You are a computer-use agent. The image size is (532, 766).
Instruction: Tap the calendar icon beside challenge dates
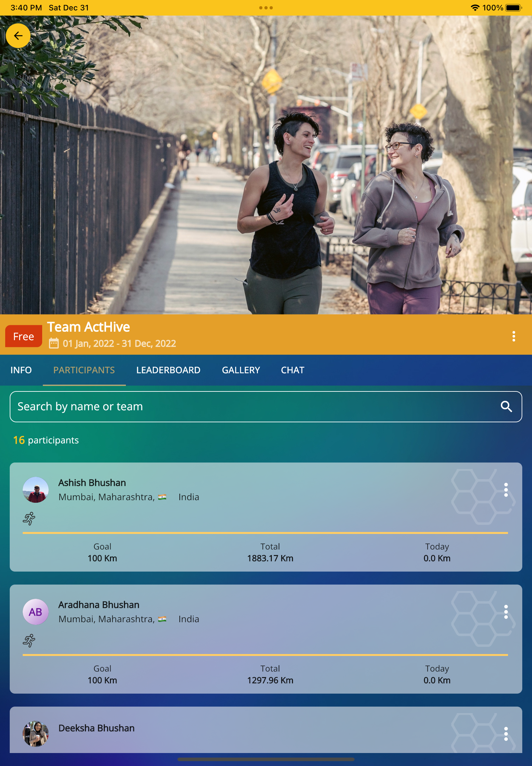coord(54,343)
